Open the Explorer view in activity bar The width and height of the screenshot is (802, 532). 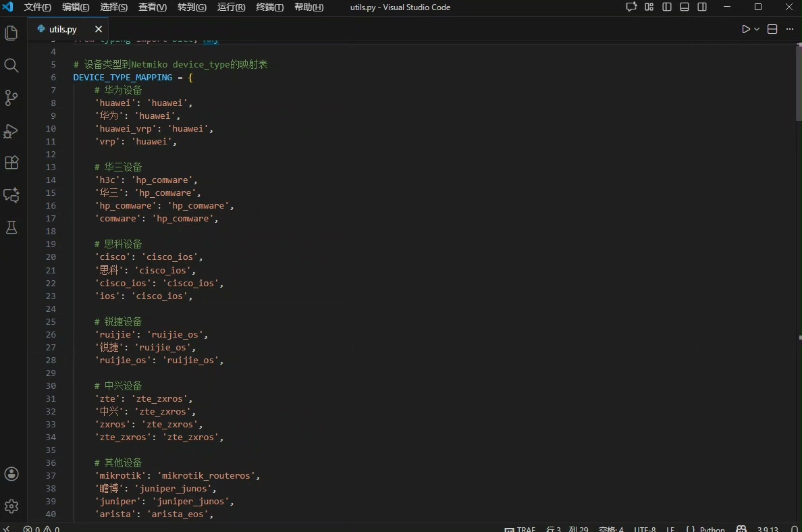click(11, 33)
